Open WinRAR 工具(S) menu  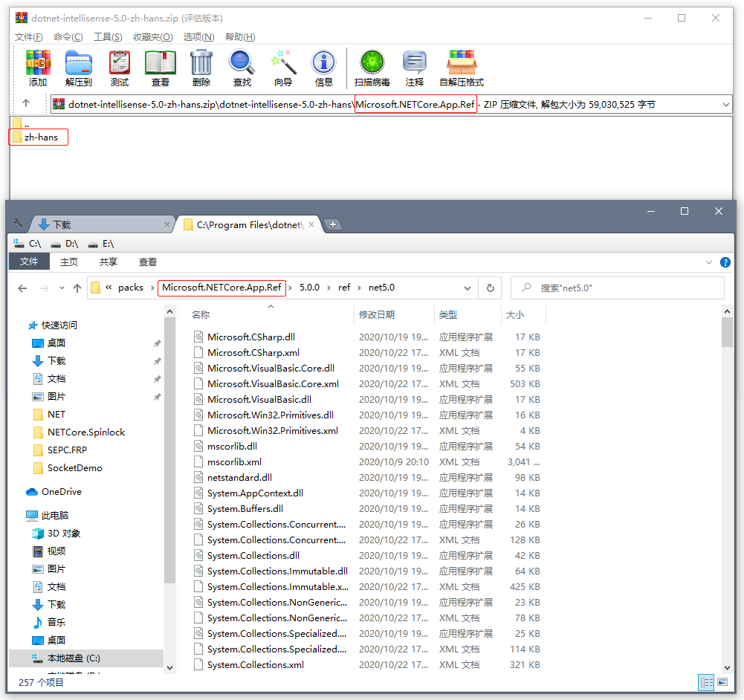click(x=108, y=37)
